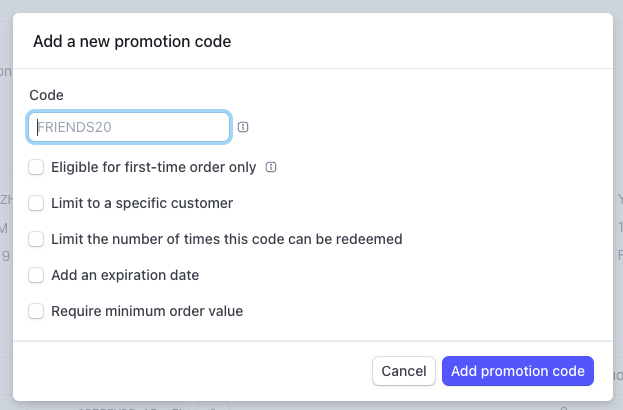Click the dialog footer area left of Cancel
This screenshot has height=410, width=623.
pyautogui.click(x=191, y=371)
